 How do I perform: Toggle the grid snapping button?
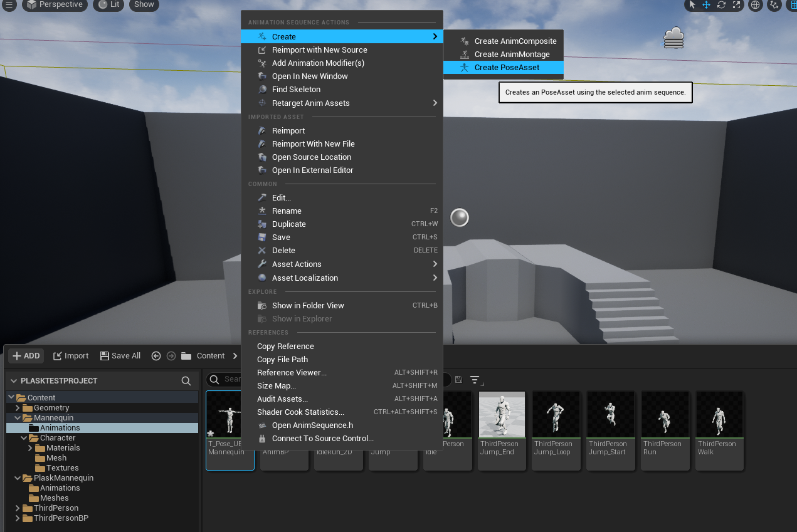coord(793,5)
